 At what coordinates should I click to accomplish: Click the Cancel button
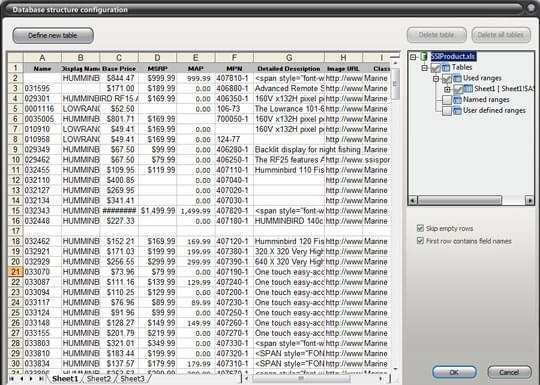[x=509, y=372]
